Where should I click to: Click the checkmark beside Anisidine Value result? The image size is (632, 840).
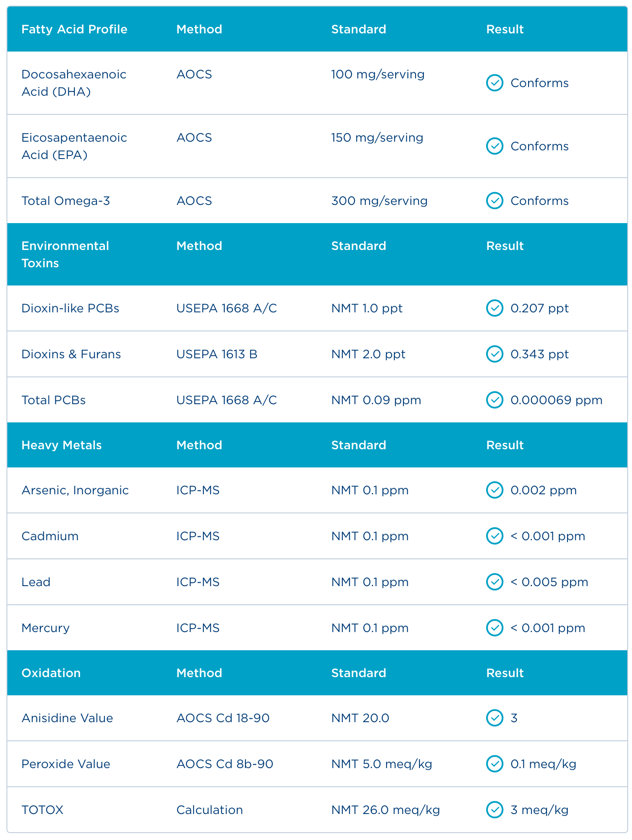click(x=494, y=718)
